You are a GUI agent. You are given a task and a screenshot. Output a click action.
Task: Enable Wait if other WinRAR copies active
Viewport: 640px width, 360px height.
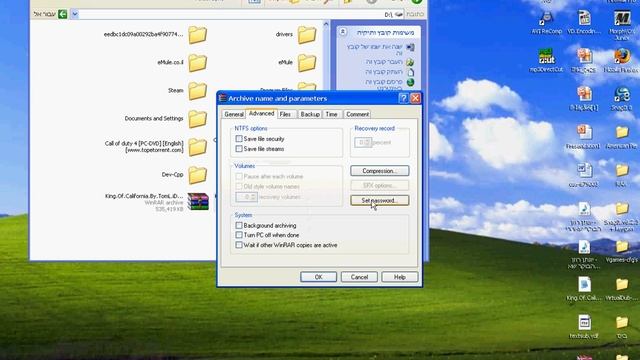click(239, 245)
